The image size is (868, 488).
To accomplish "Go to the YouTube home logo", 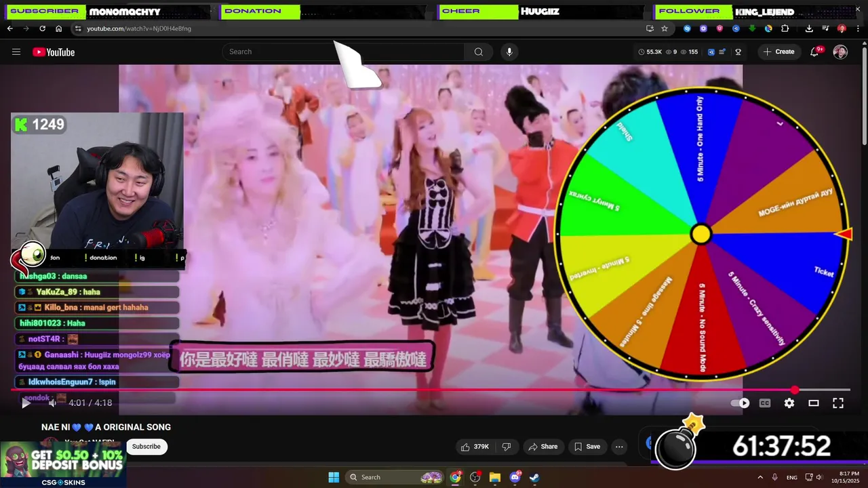I will [54, 52].
